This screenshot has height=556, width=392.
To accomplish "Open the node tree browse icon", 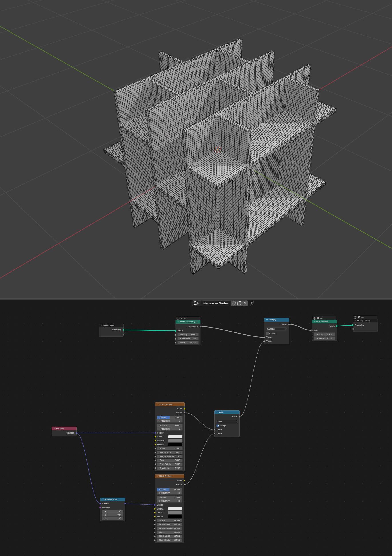I will (x=195, y=303).
